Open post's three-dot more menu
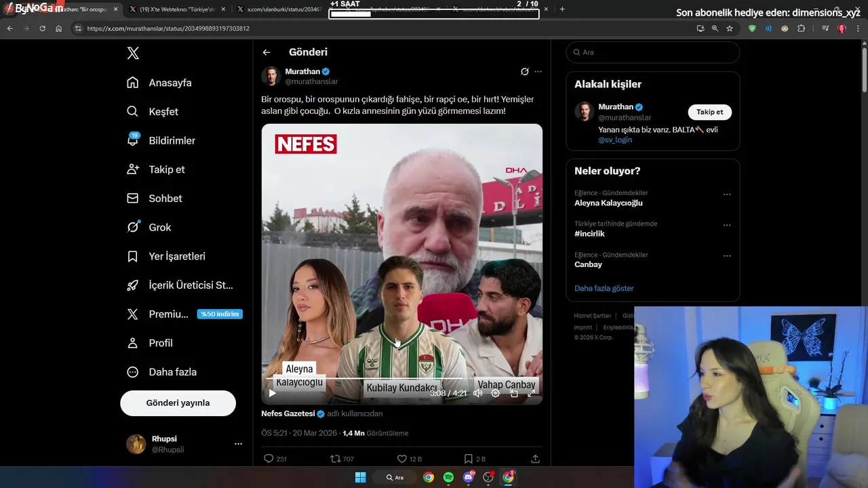This screenshot has height=488, width=868. 538,71
